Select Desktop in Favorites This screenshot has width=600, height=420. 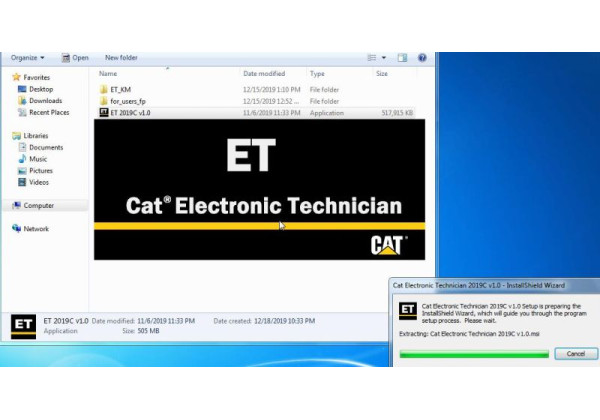[40, 89]
